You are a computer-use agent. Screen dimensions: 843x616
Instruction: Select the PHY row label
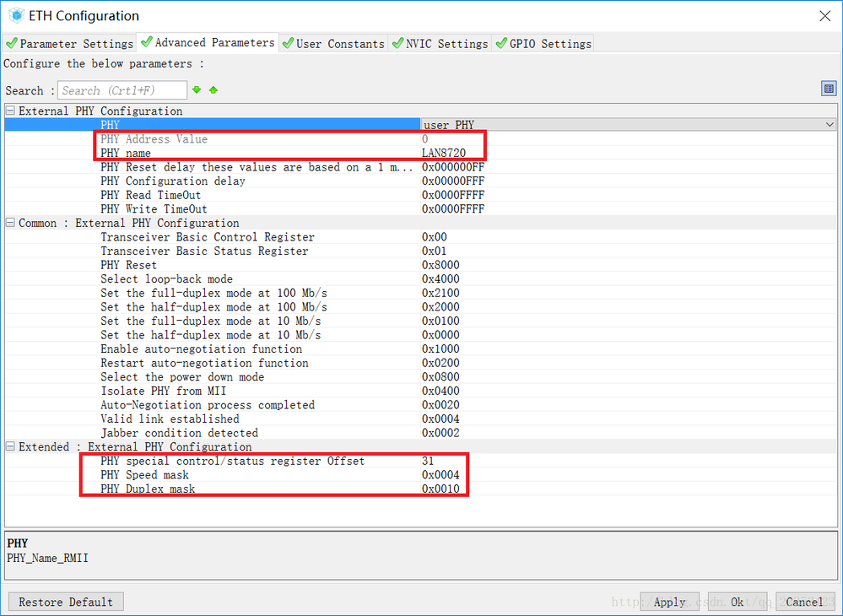tap(111, 125)
